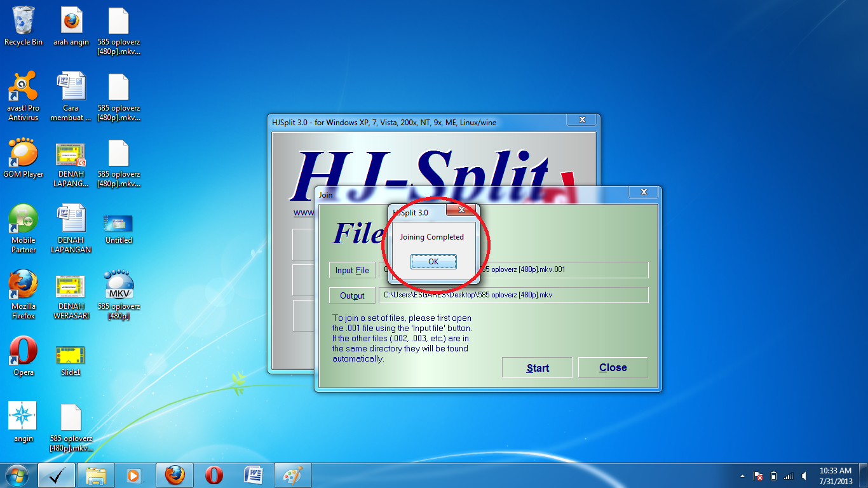Close the HJSplit 3.0 message dialog
This screenshot has width=868, height=488.
pyautogui.click(x=462, y=209)
